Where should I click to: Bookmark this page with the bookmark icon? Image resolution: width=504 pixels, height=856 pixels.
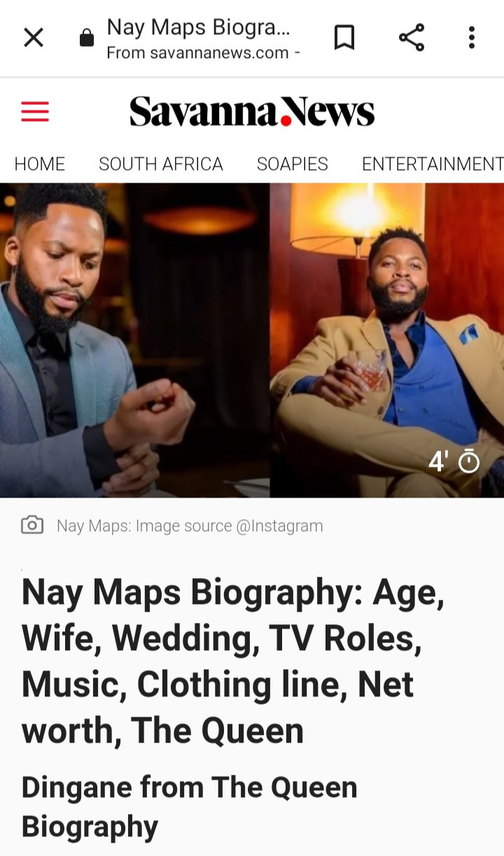tap(344, 38)
